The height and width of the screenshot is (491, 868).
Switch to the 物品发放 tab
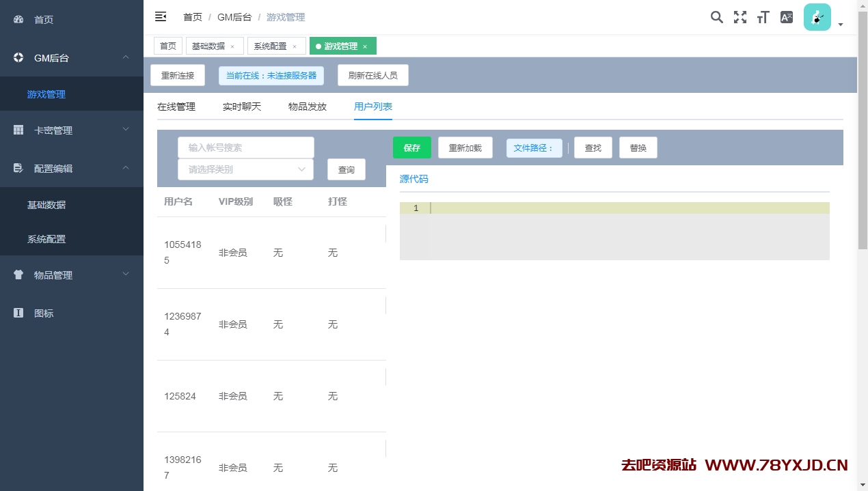coord(308,107)
